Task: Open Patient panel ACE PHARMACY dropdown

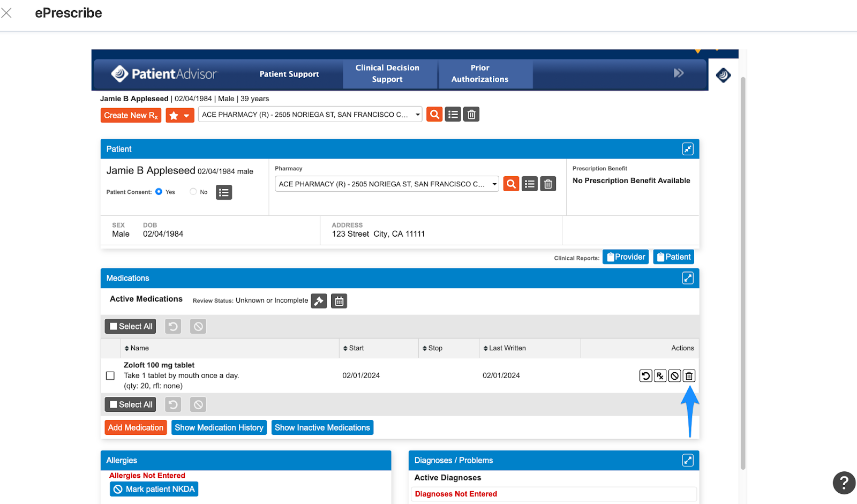Action: click(387, 184)
